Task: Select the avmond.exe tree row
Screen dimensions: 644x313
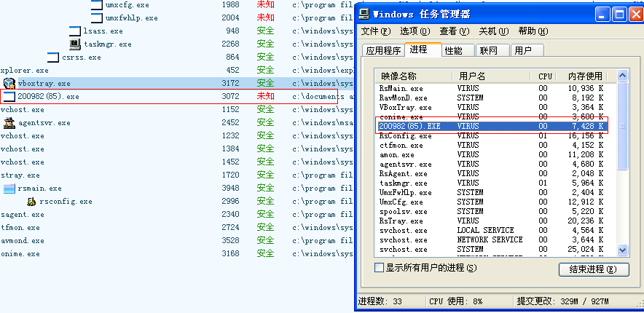Action: pos(176,241)
